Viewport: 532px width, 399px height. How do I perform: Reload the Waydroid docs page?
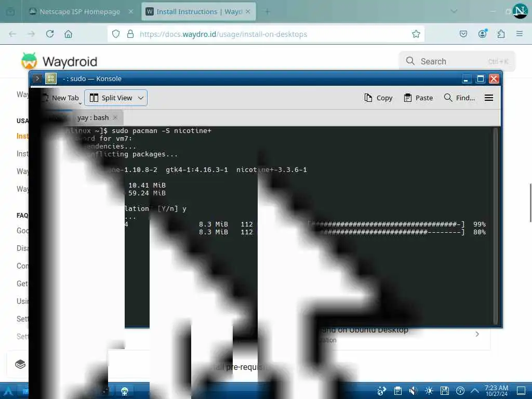(50, 34)
